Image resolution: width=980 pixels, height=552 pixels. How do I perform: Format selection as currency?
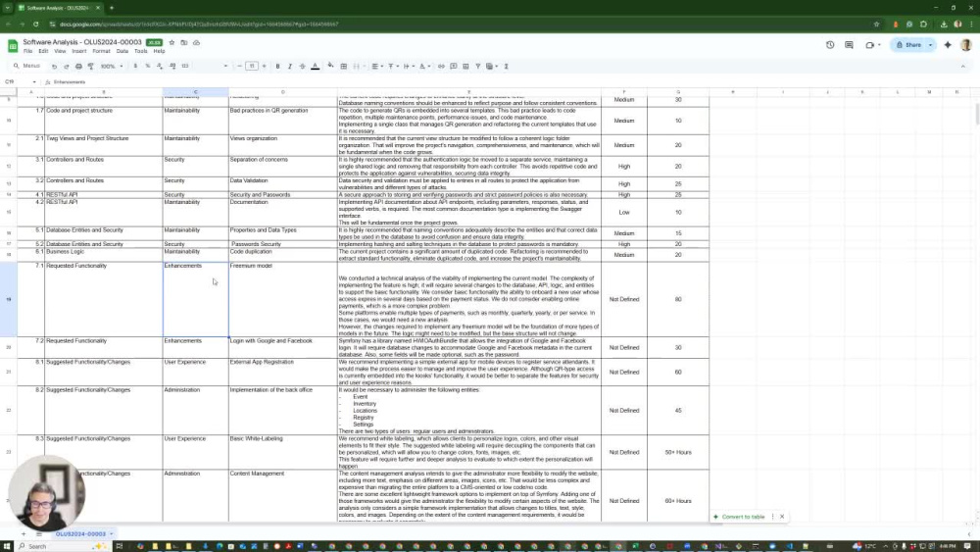(x=135, y=67)
